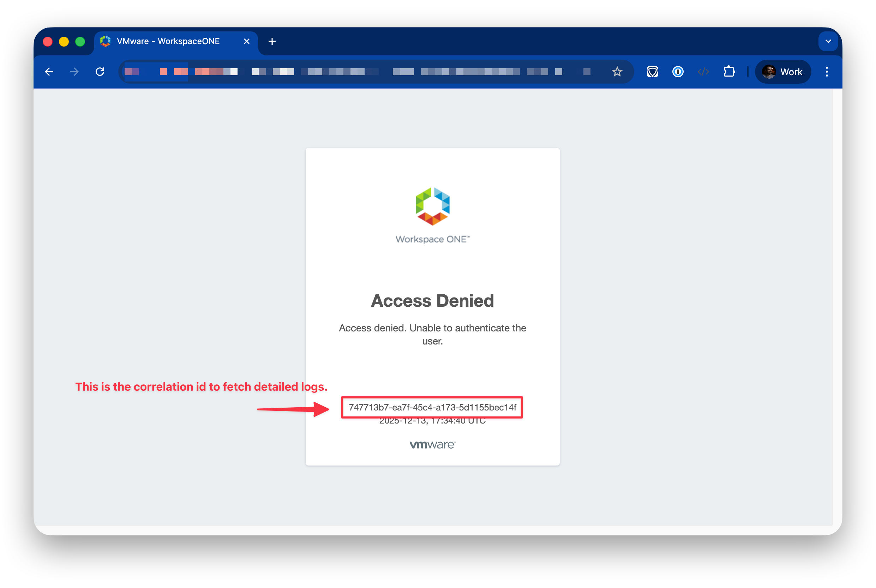Open the extensions puzzle piece menu
The width and height of the screenshot is (876, 588).
tap(728, 72)
